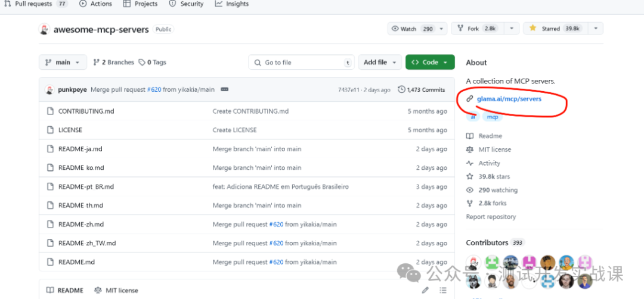Open the Add file dropdown
644x299 pixels.
380,63
